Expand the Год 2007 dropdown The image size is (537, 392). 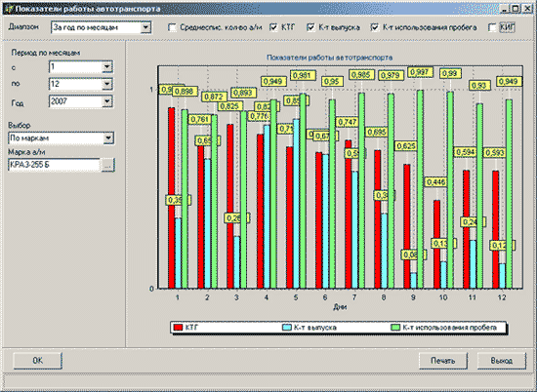[107, 101]
